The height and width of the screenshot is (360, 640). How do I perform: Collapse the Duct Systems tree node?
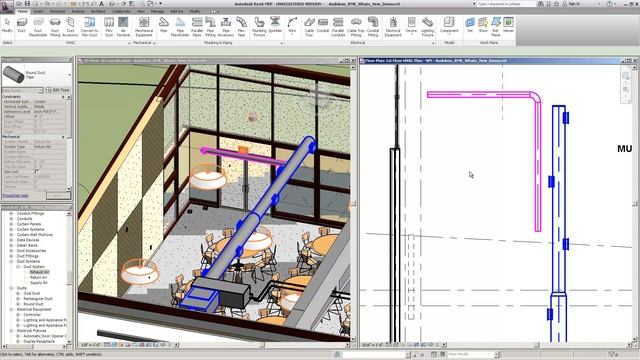[11, 261]
